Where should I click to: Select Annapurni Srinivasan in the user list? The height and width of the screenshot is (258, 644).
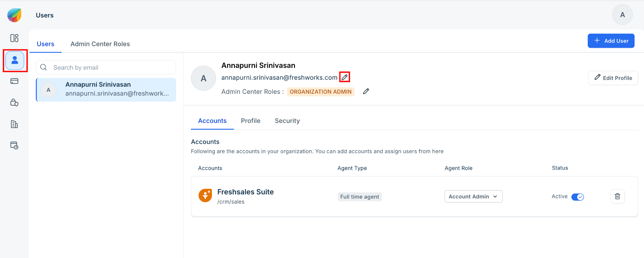point(106,90)
